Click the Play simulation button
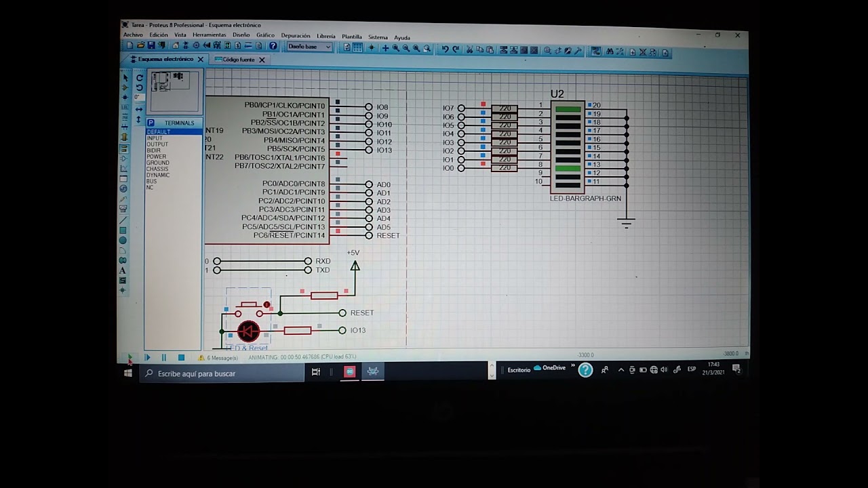Viewport: 868px width, 488px height. click(130, 357)
